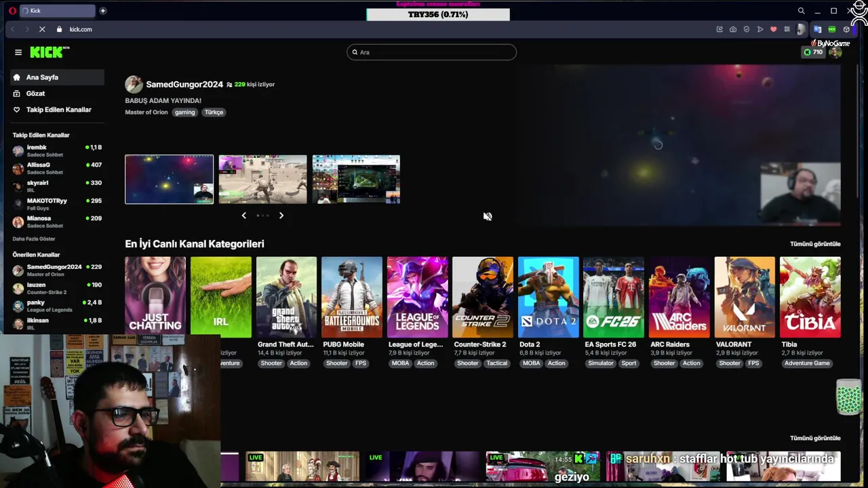Toggle the Kick sidebar hamburger menu
The height and width of the screenshot is (488, 868).
coord(18,52)
